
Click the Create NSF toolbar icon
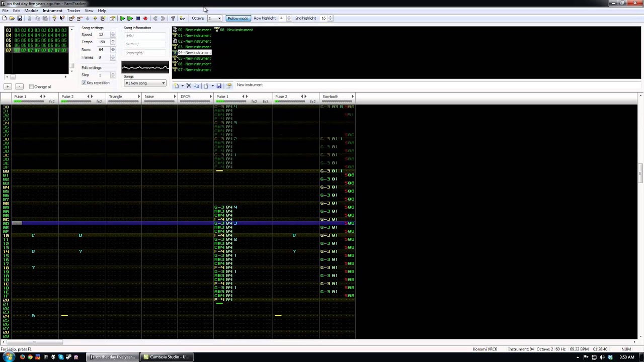tap(182, 18)
